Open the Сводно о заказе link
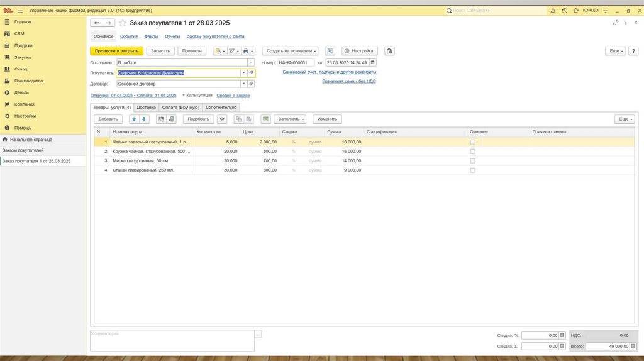 [x=233, y=95]
